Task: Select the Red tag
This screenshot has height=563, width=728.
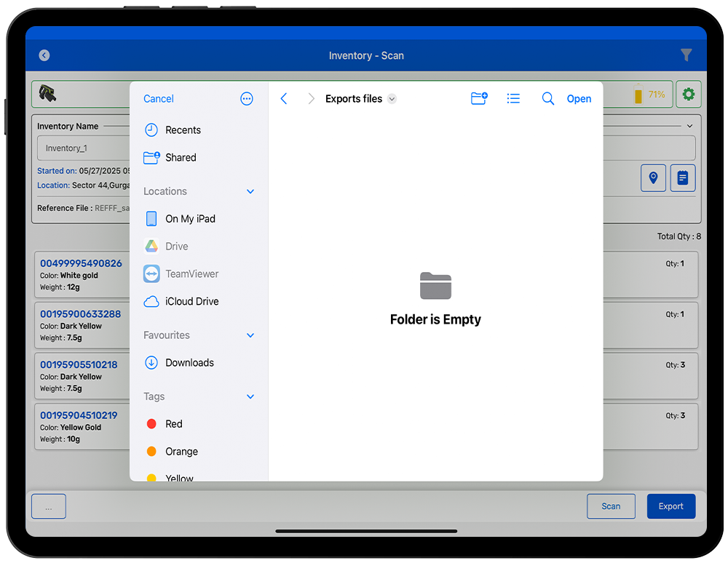Action: pyautogui.click(x=173, y=424)
